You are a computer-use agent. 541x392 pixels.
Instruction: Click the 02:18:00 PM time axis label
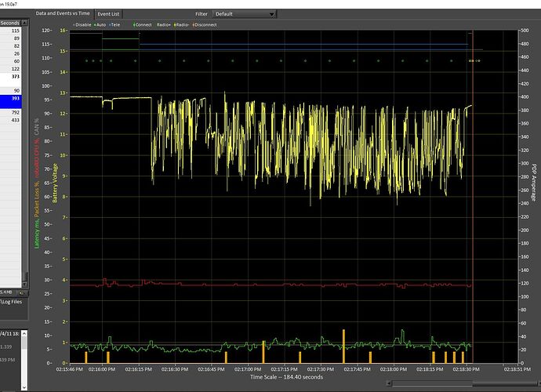point(394,369)
